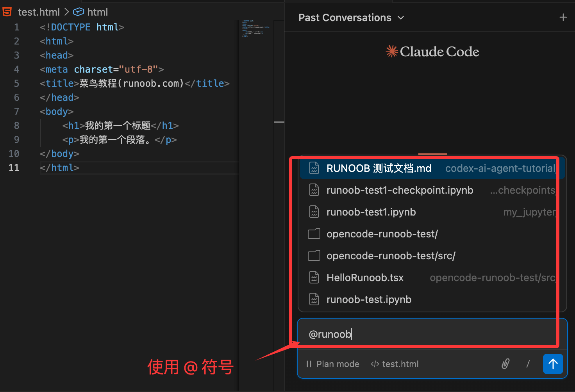Toggle the test.html context file chip
Image resolution: width=575 pixels, height=392 pixels.
(395, 364)
